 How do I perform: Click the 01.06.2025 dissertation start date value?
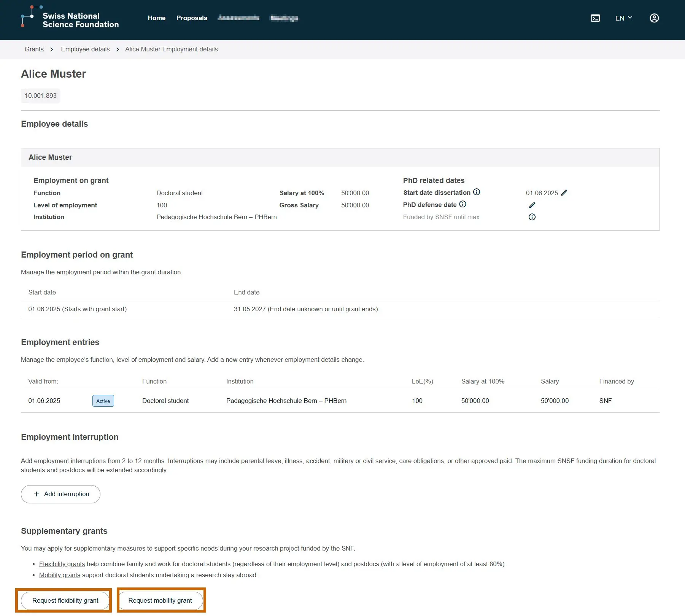[x=542, y=193]
